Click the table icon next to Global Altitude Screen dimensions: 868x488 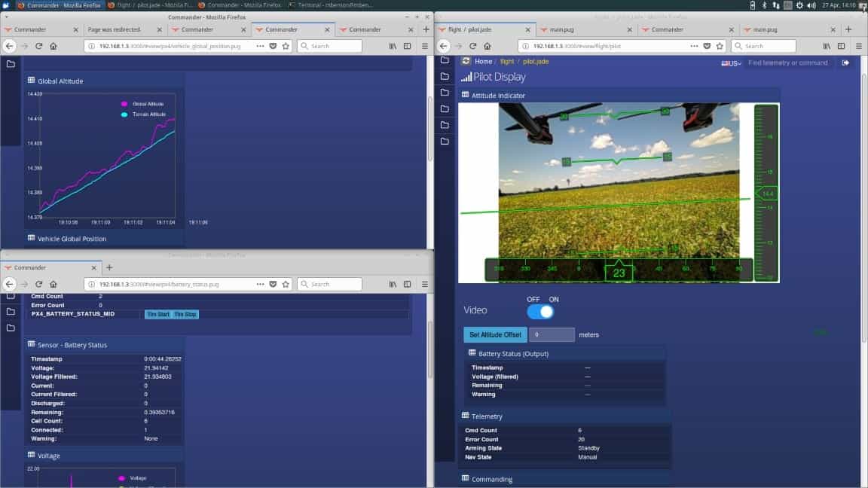[32, 81]
